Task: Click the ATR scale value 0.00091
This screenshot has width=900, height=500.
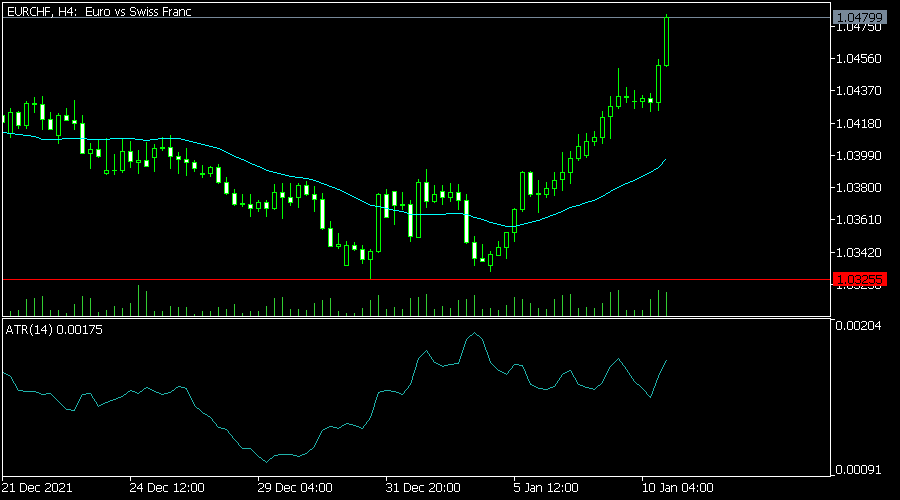Action: point(859,470)
